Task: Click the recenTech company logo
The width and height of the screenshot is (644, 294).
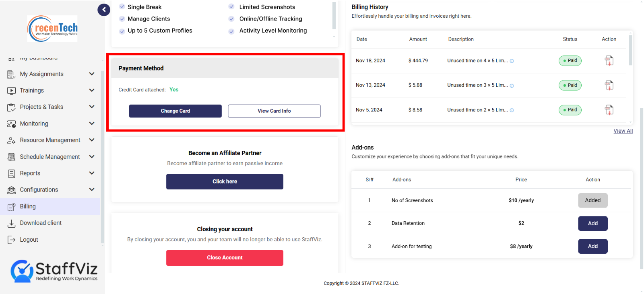Action: click(52, 29)
